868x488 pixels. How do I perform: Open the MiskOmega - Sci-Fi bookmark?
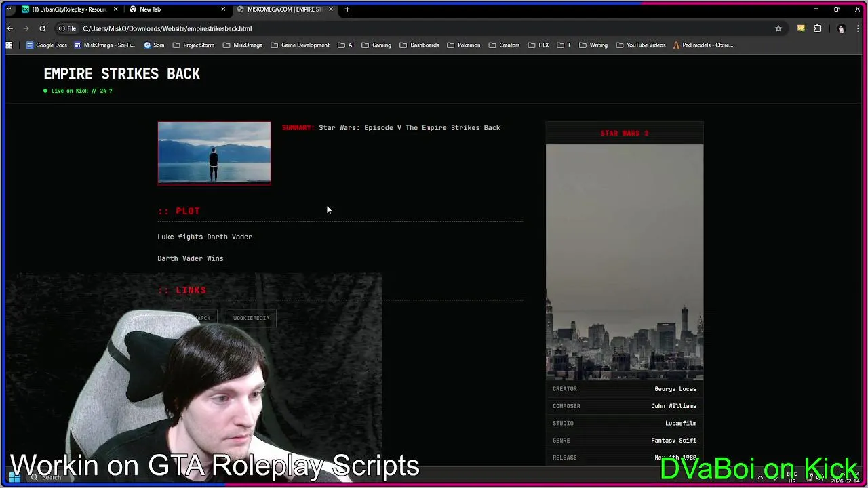(104, 45)
